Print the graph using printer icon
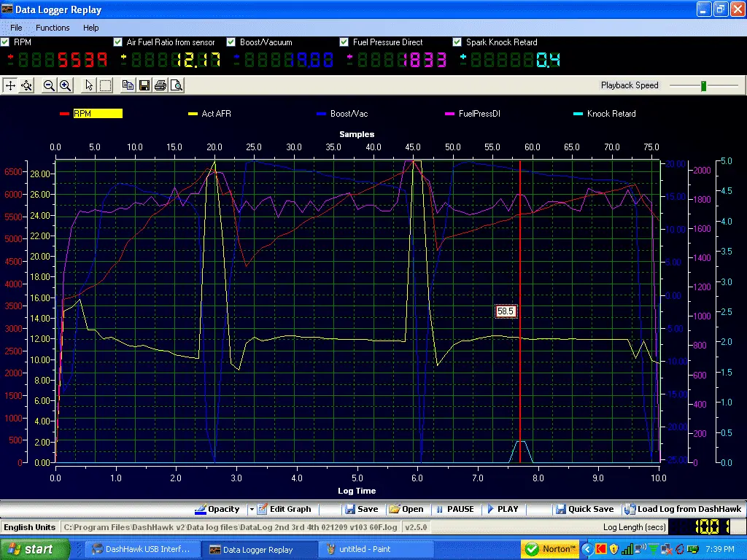747x560 pixels. tap(160, 85)
